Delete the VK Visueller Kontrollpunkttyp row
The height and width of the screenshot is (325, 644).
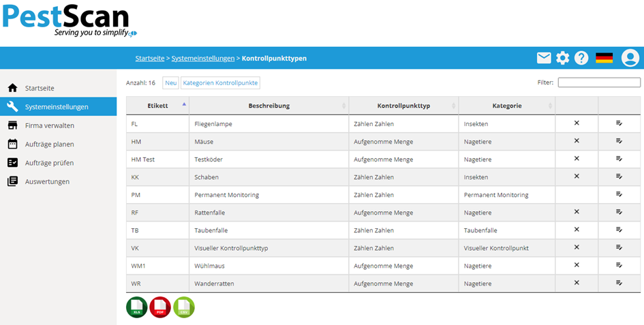(577, 247)
